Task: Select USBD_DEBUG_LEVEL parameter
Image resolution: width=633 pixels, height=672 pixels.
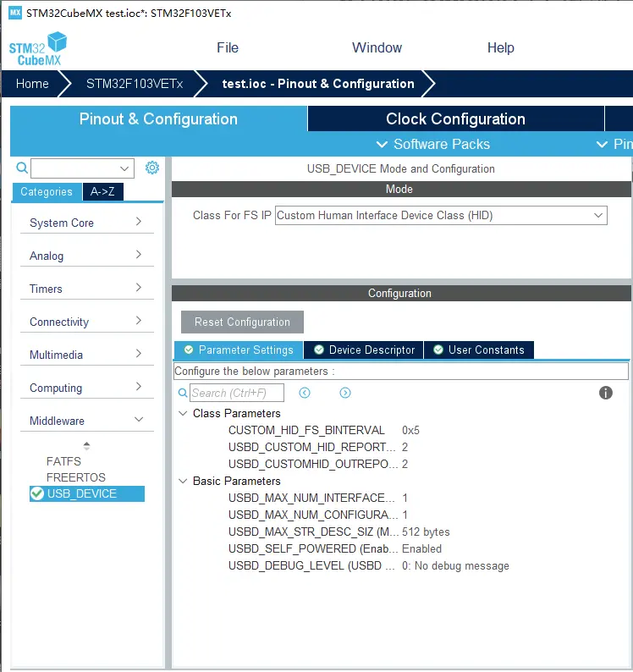Action: tap(311, 565)
